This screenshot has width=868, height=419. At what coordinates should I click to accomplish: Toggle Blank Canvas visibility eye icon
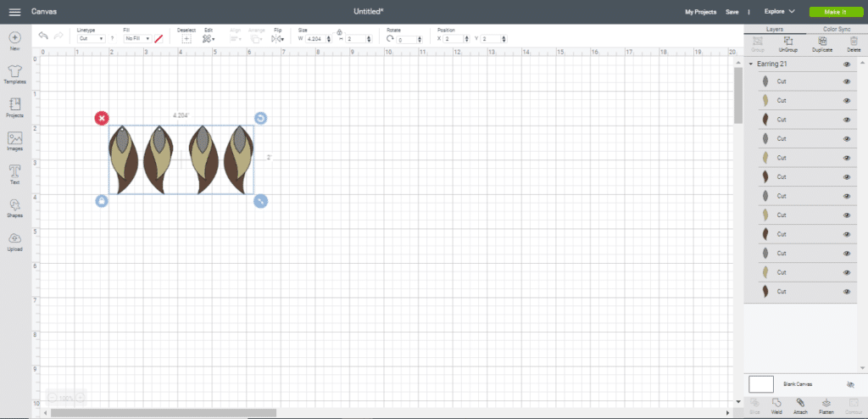coord(850,384)
